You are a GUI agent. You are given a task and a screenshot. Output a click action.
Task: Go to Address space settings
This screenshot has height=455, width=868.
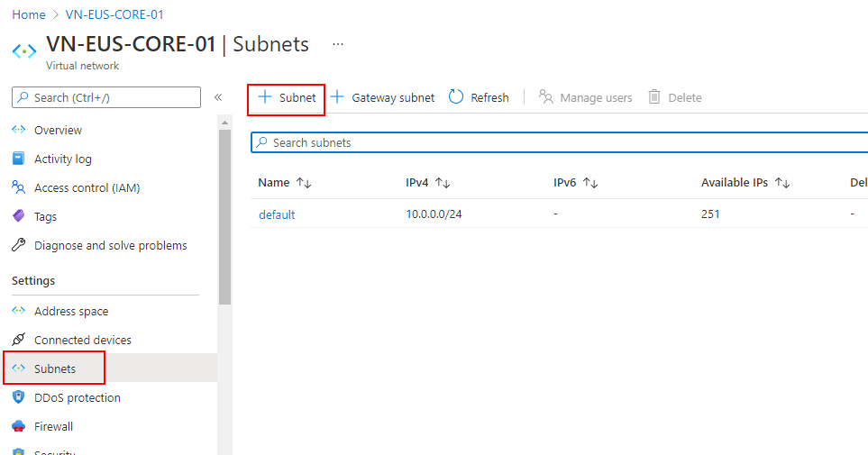(70, 312)
